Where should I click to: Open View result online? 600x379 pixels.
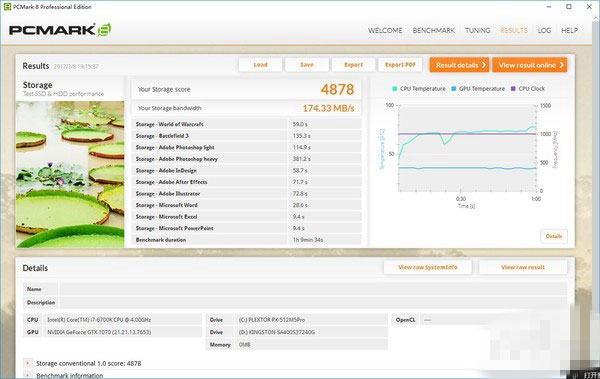pos(530,65)
